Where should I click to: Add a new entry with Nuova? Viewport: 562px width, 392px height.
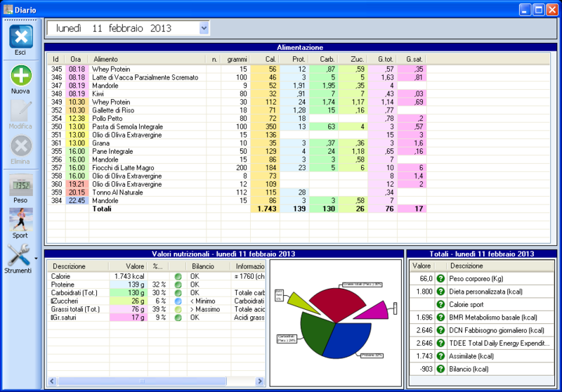tap(21, 75)
